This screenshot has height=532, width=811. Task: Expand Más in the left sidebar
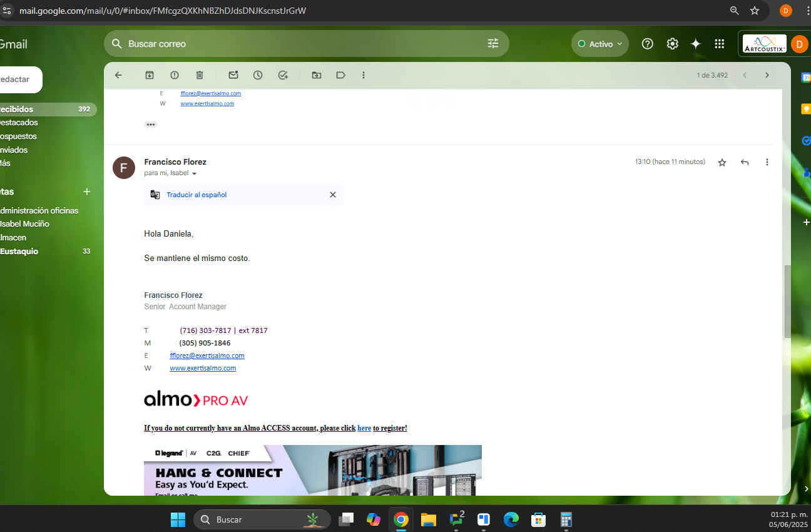click(x=5, y=163)
